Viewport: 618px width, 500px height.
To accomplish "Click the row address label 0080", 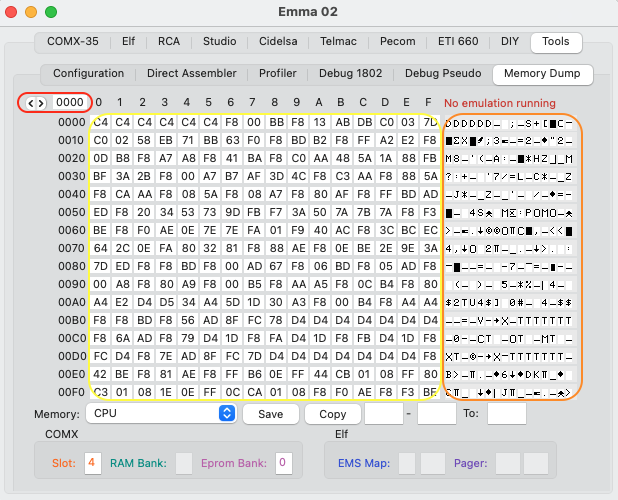I will pos(71,266).
